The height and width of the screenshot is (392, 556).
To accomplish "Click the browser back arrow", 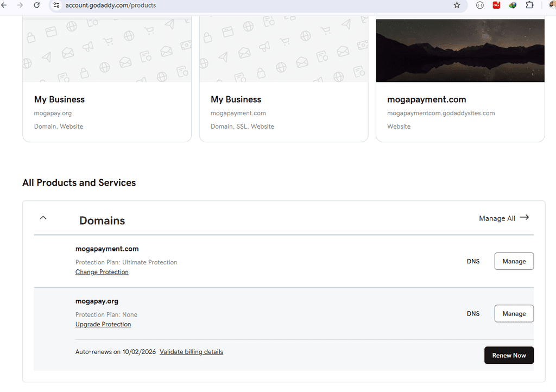I will click(x=4, y=5).
